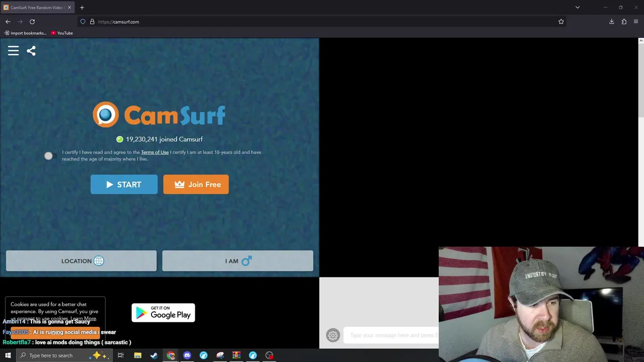Open Discord from the taskbar
Screen dimensions: 644x362
(187, 355)
